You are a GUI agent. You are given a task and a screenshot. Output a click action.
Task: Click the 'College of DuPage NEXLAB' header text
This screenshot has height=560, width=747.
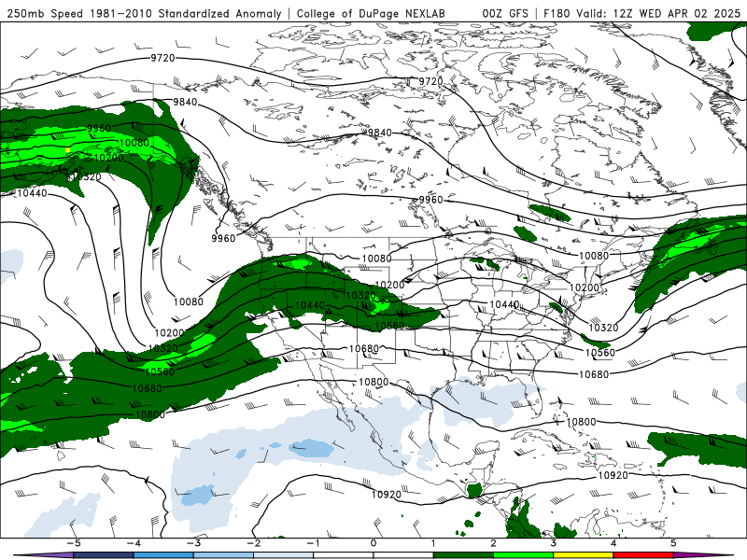(371, 13)
